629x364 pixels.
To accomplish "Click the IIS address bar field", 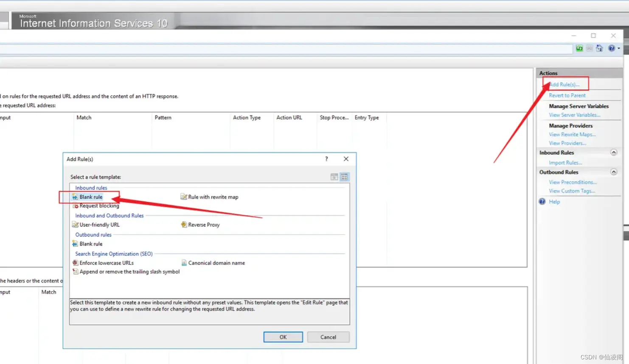I will tap(286, 49).
